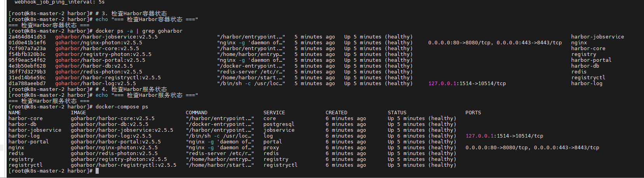
Task: Click 'harbor-log' name ending the d1a788aeebd7 row
Action: 587,84
